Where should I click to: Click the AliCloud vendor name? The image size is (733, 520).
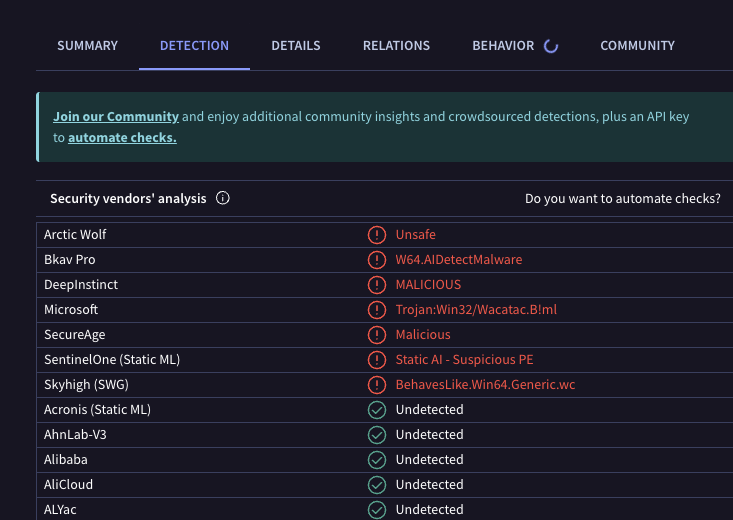click(x=68, y=484)
